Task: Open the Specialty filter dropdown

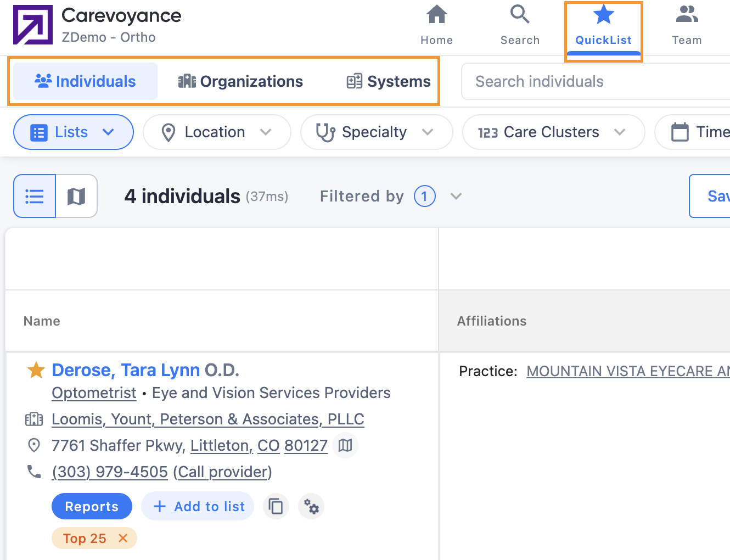Action: [x=377, y=132]
